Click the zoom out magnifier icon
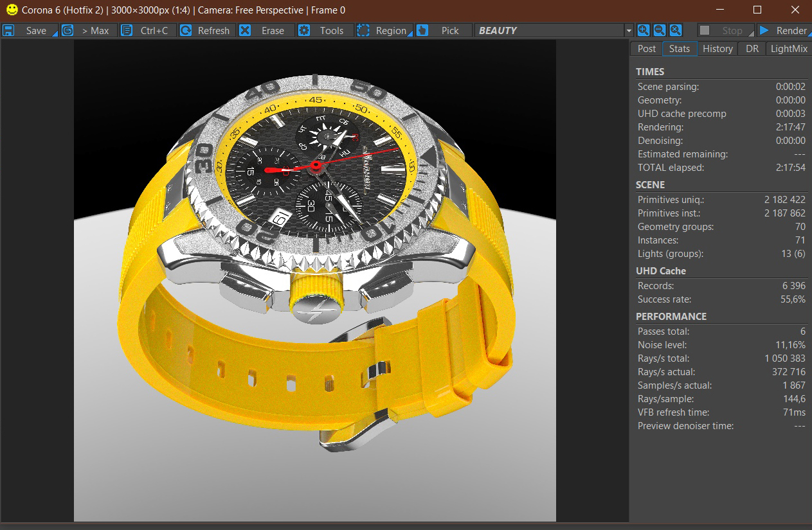This screenshot has width=812, height=530. pos(659,30)
